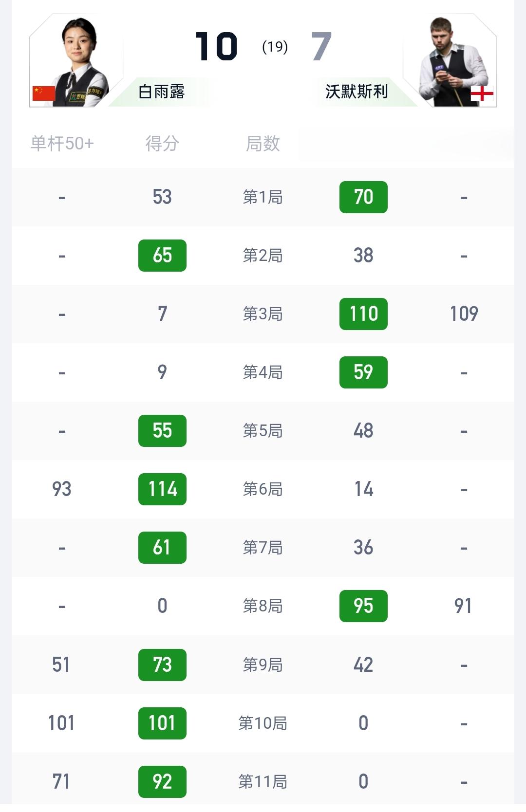
Task: Tap the player name 白雨露
Action: 162,92
